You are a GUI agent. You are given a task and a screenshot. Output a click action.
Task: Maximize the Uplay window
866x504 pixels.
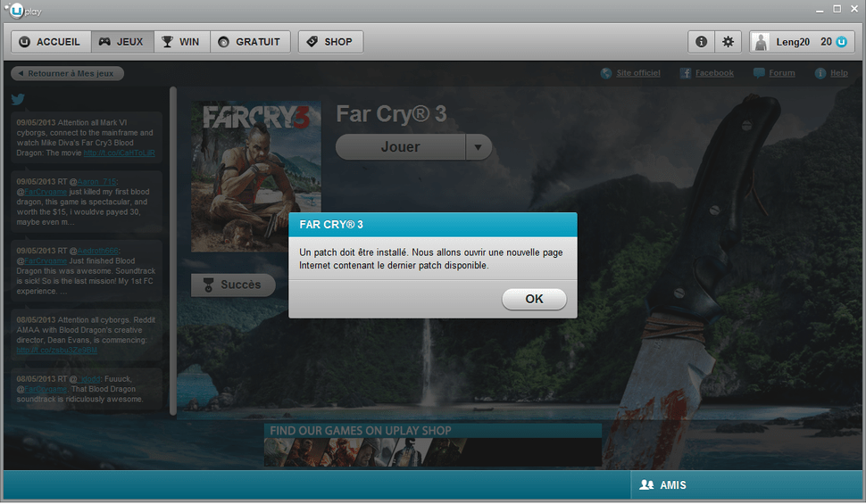coord(837,10)
